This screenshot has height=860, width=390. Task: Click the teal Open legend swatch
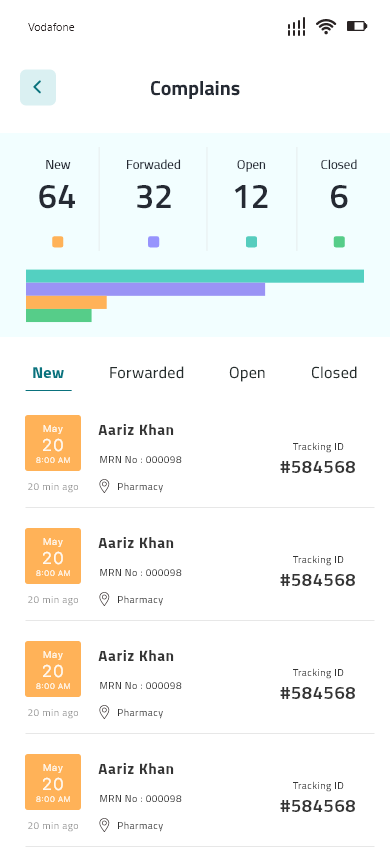coord(251,242)
